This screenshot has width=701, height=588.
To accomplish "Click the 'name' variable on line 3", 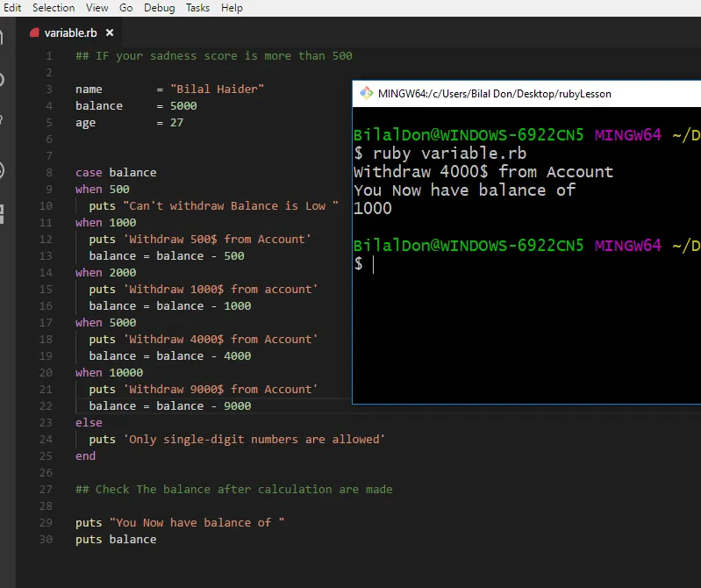I will point(89,90).
